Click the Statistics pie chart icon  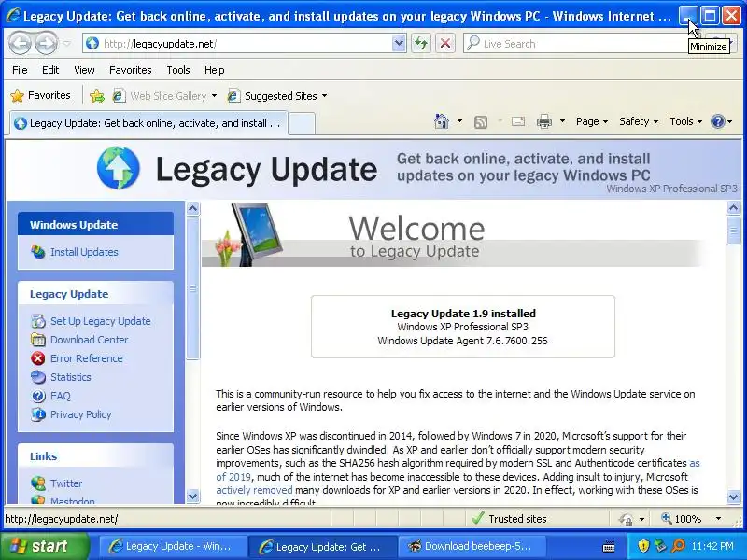click(x=38, y=377)
